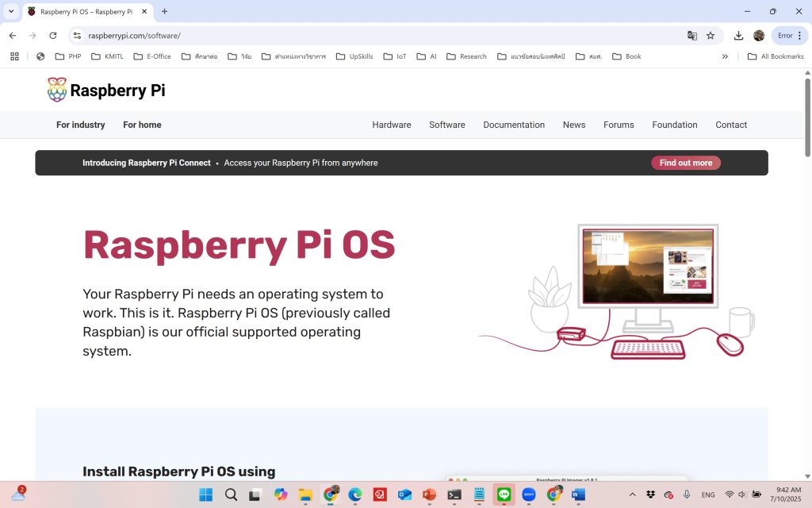Go back to the previous page
Screen dimensions: 812x508
pos(13,36)
